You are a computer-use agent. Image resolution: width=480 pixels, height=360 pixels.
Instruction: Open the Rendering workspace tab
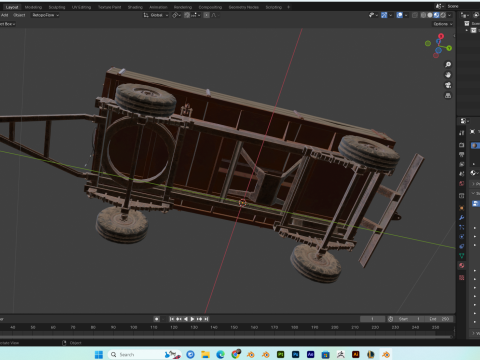point(183,7)
